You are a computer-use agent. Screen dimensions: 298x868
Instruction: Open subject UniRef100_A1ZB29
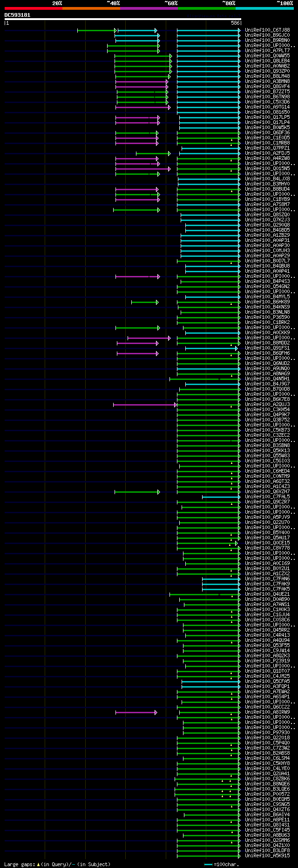(x=267, y=235)
